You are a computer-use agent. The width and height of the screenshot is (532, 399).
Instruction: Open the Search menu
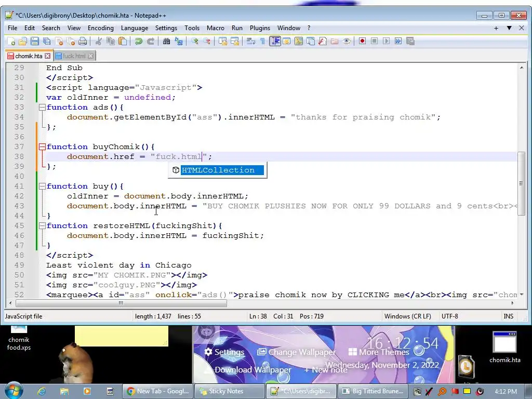tap(51, 28)
